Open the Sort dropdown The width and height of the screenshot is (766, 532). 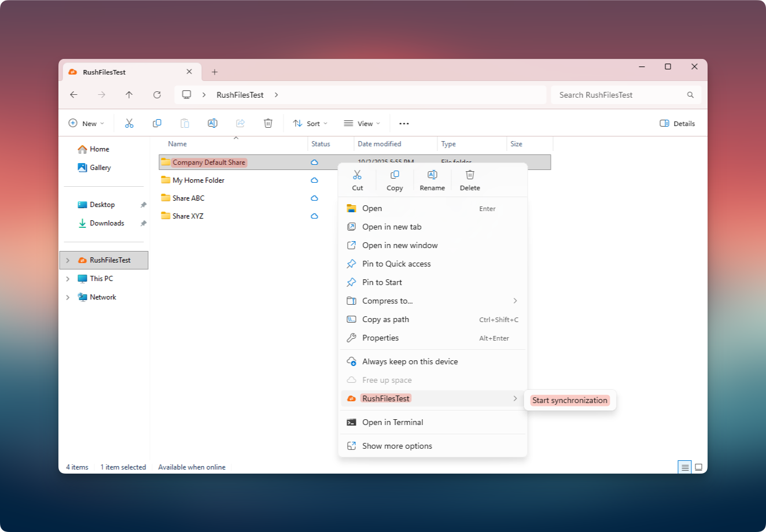click(310, 123)
